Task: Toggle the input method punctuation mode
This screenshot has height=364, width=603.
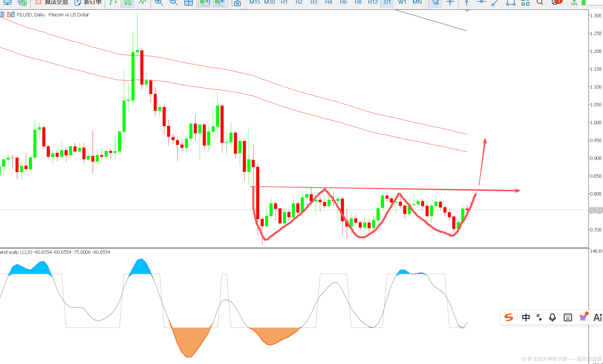Action: click(539, 318)
